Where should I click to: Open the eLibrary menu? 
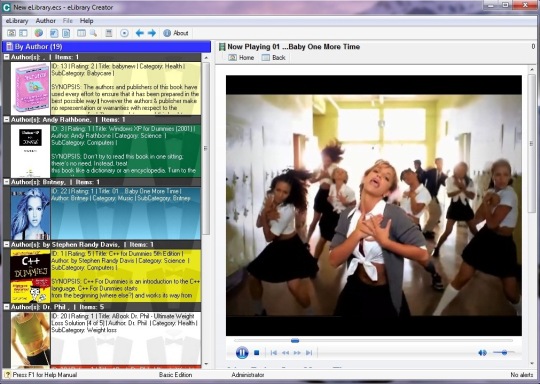(17, 21)
